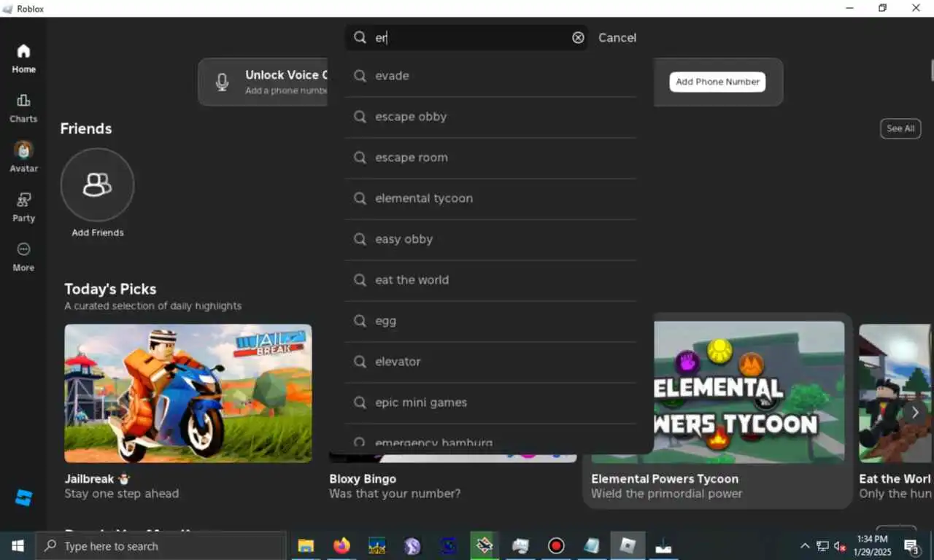Viewport: 934px width, 560px height.
Task: Click the Roblox Studio icon in sidebar
Action: click(23, 498)
